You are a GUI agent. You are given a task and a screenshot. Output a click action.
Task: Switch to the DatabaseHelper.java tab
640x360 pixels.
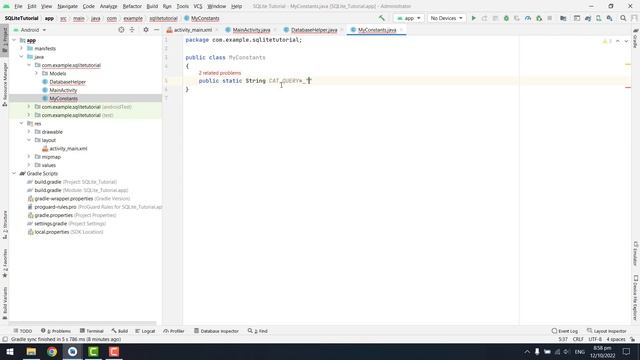click(x=314, y=30)
